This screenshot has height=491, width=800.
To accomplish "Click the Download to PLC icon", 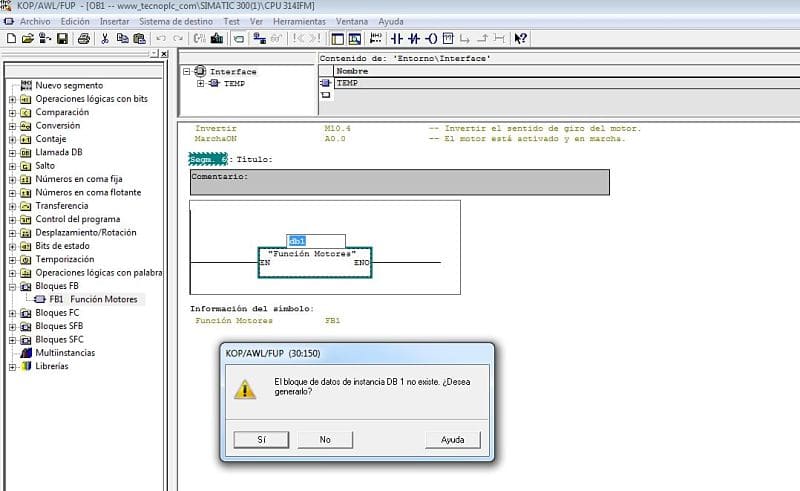I will pos(217,38).
